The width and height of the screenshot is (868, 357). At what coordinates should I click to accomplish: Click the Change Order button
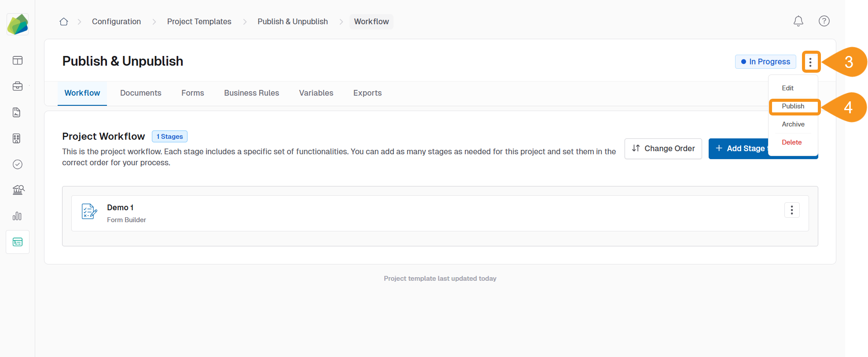coord(663,149)
